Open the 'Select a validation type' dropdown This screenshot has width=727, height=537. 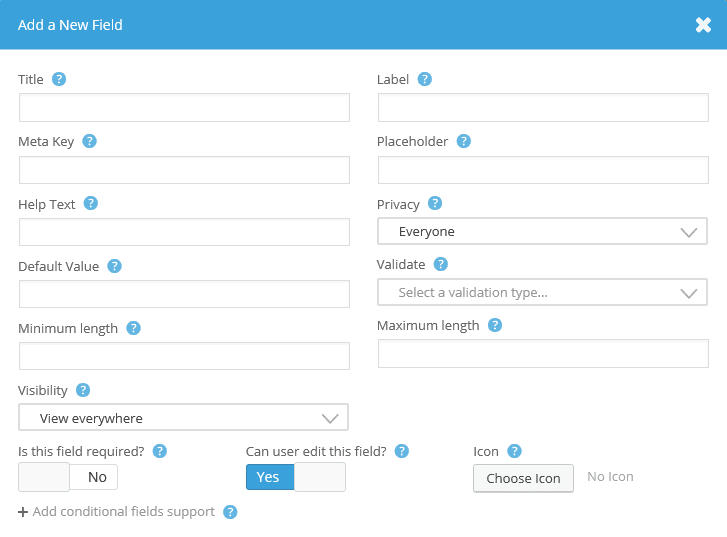click(542, 292)
